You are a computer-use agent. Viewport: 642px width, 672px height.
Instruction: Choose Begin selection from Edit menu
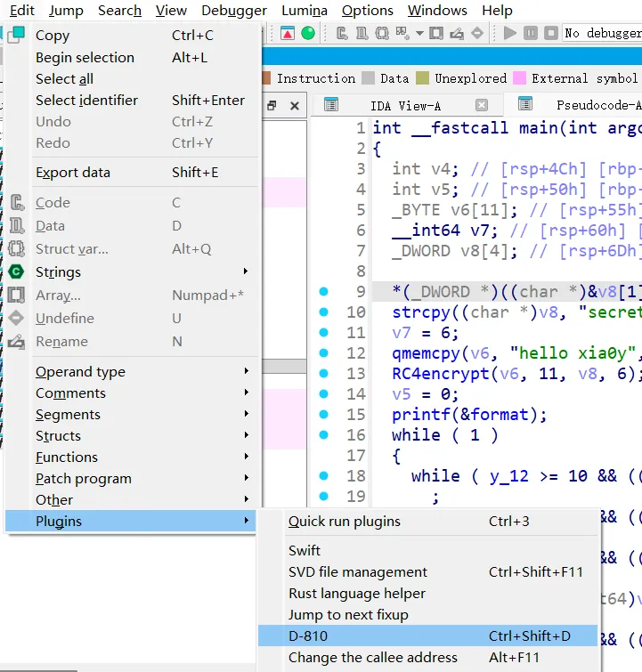130,58
